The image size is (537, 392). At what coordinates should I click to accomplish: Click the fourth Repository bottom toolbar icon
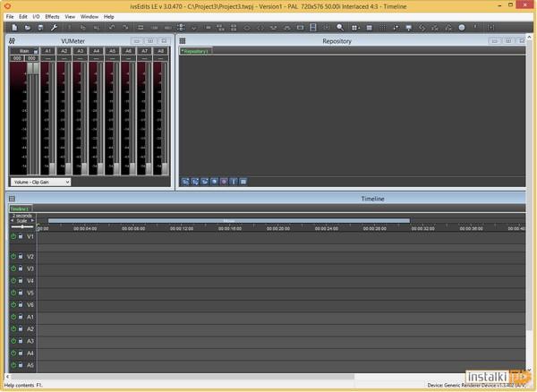point(214,182)
